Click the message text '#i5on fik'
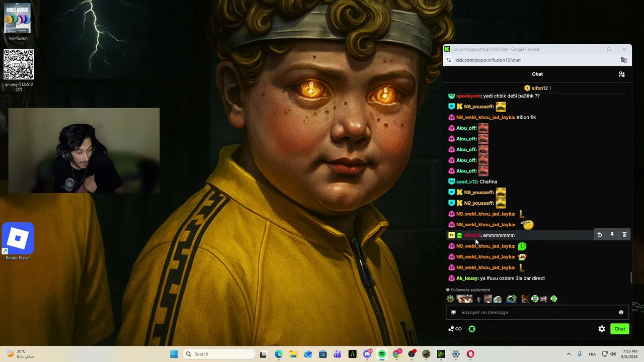Screen dimensions: 644x362 (526, 118)
